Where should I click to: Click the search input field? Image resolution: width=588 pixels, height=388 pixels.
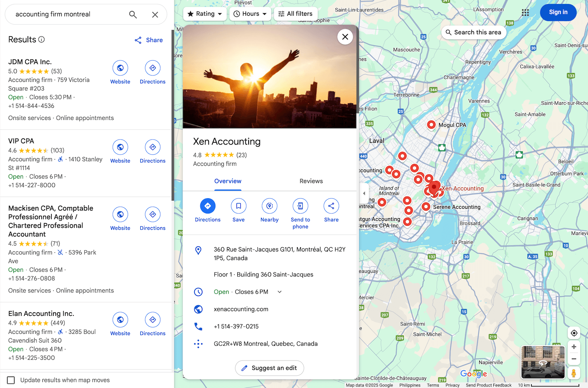tap(69, 15)
